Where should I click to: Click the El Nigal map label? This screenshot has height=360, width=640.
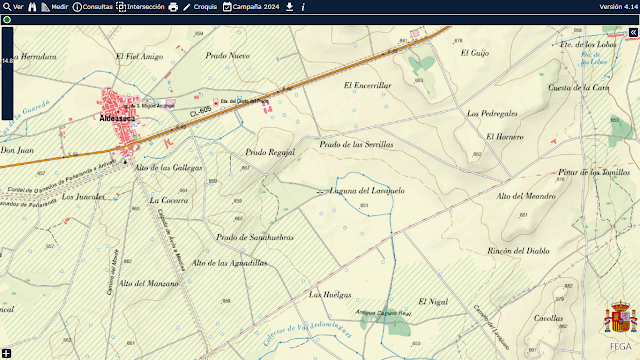click(433, 302)
